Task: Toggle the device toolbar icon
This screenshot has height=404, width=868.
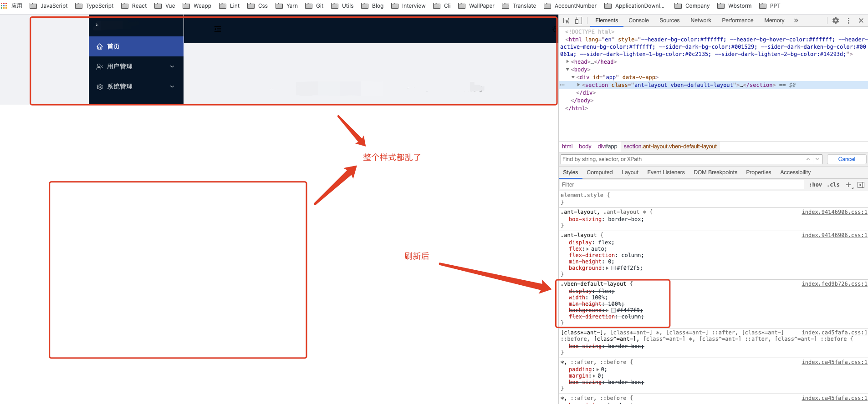Action: pos(578,20)
